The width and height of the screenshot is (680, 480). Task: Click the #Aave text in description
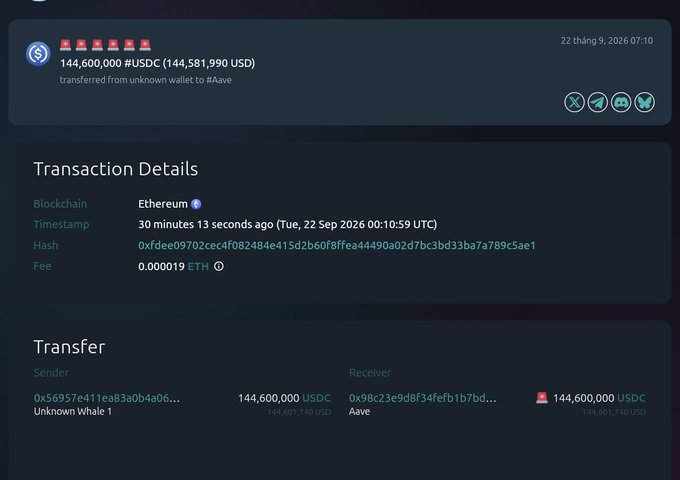coord(219,80)
